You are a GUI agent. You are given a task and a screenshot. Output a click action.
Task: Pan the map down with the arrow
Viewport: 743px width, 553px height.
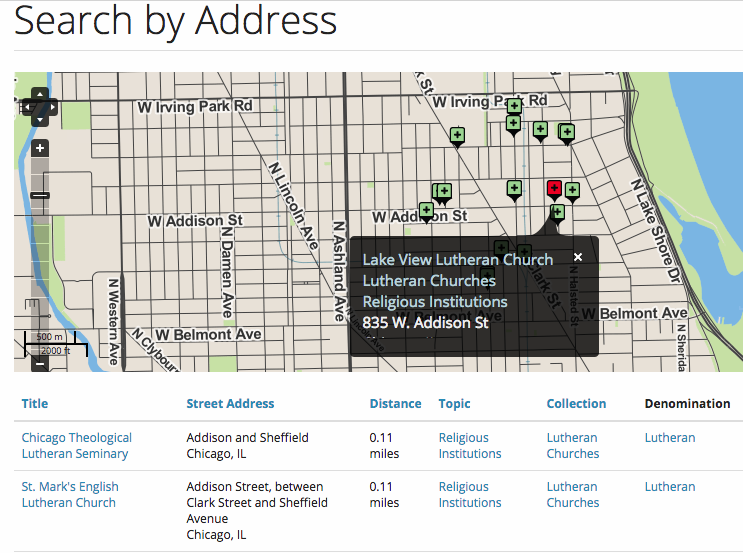[40, 120]
